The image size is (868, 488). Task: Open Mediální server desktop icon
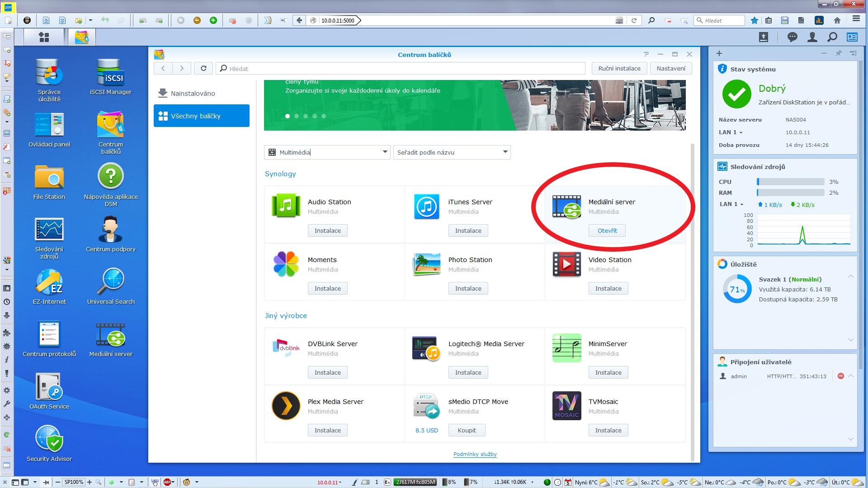[x=111, y=339]
